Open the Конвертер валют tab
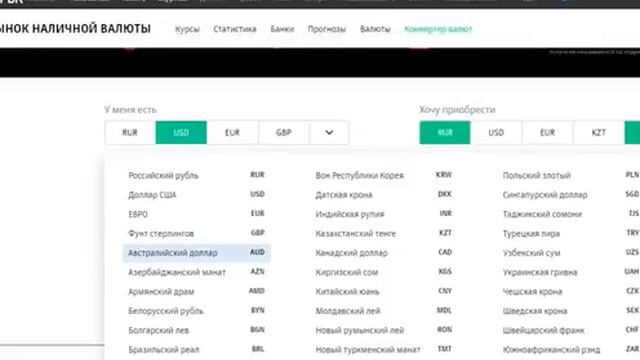 tap(438, 29)
